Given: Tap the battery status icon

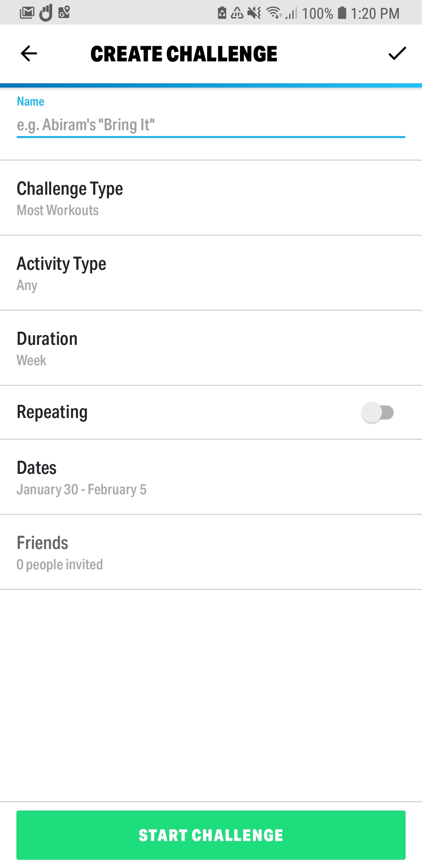Looking at the screenshot, I should [342, 13].
